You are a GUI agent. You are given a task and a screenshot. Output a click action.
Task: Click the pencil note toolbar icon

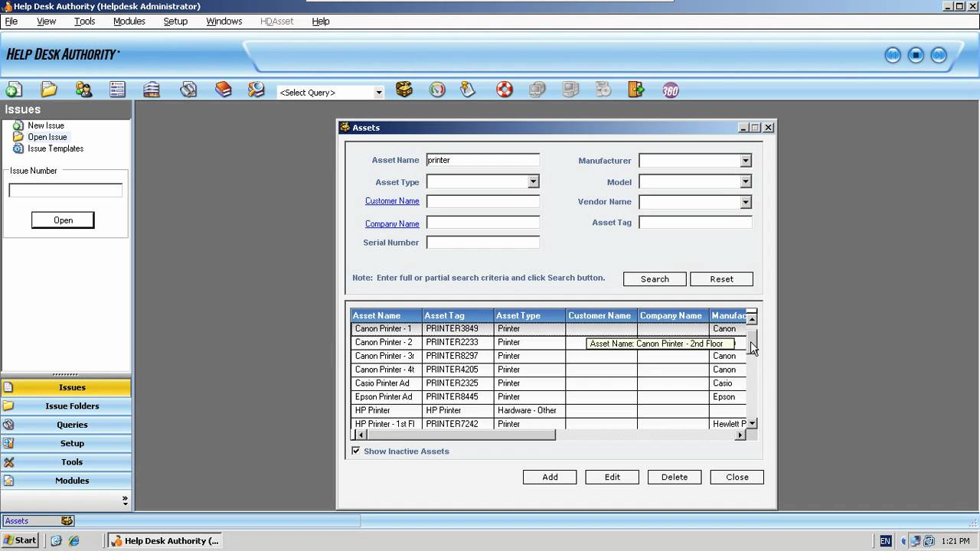468,90
